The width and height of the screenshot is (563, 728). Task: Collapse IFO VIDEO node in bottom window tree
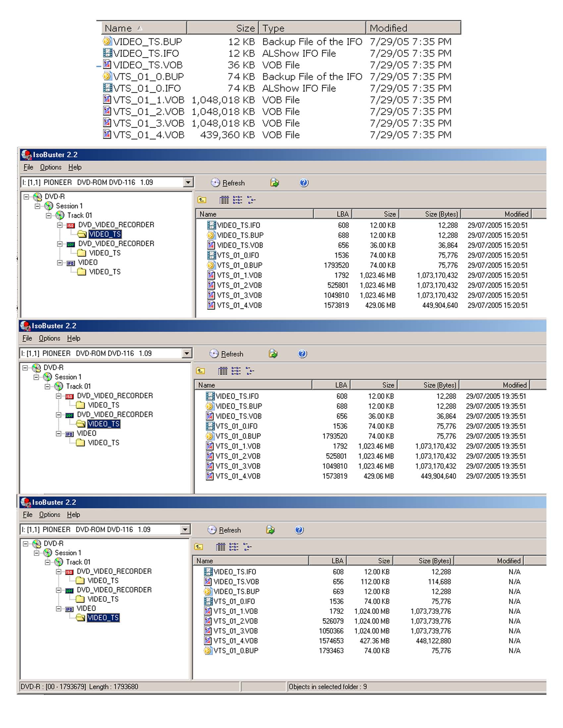(58, 609)
